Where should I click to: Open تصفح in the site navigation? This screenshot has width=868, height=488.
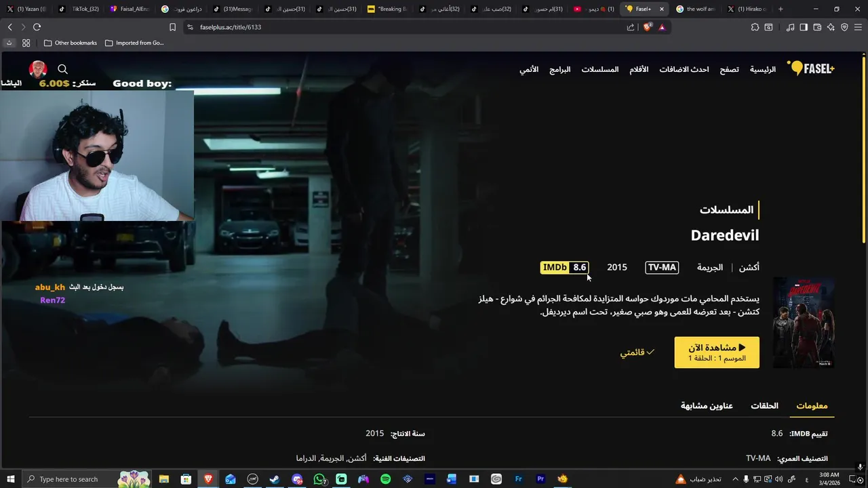click(x=729, y=69)
